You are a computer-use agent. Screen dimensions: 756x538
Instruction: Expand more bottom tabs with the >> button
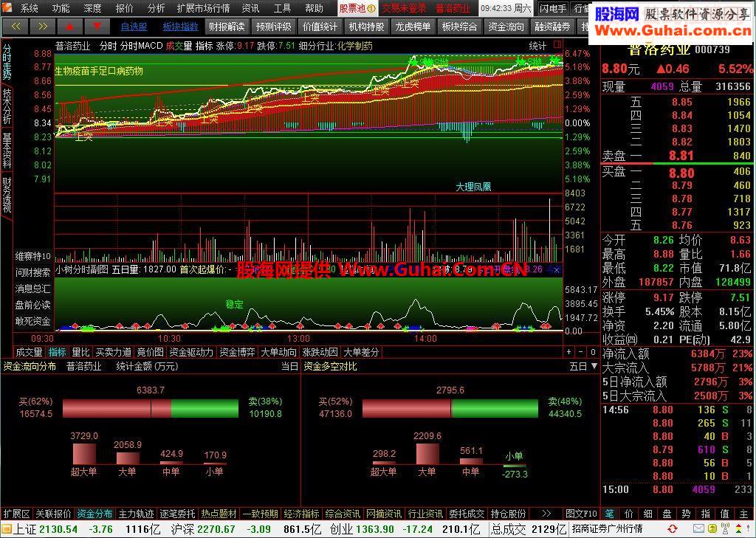click(x=546, y=514)
